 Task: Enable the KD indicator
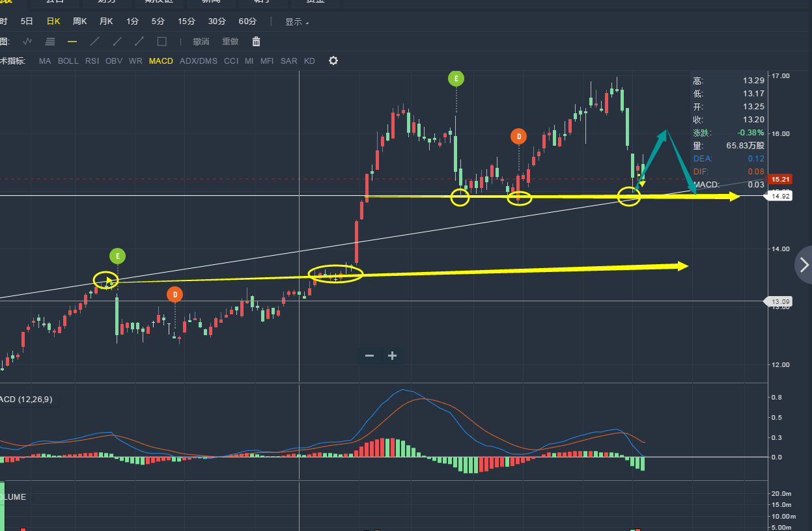[309, 61]
